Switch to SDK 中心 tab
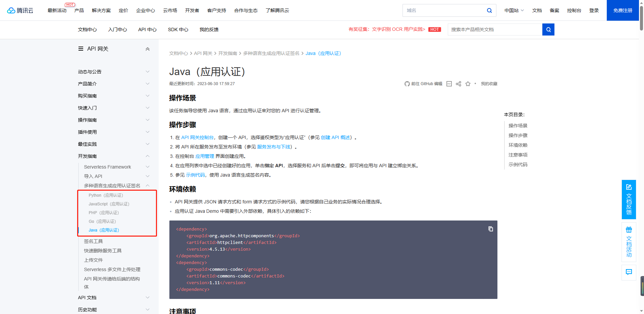Image resolution: width=644 pixels, height=314 pixels. pyautogui.click(x=178, y=29)
